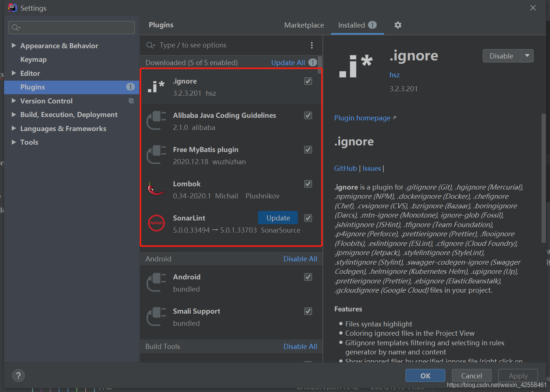Toggle the SonarLint plugin checkbox
This screenshot has width=550, height=392.
pos(308,218)
